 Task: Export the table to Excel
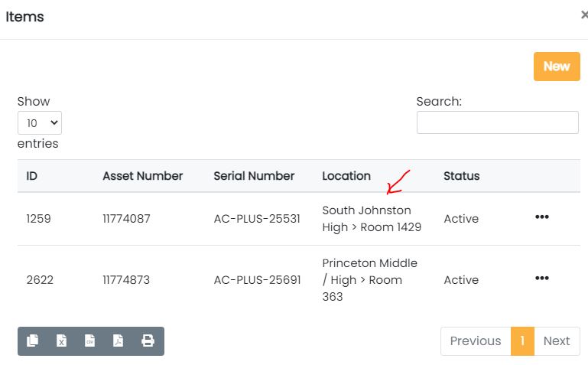pyautogui.click(x=61, y=341)
